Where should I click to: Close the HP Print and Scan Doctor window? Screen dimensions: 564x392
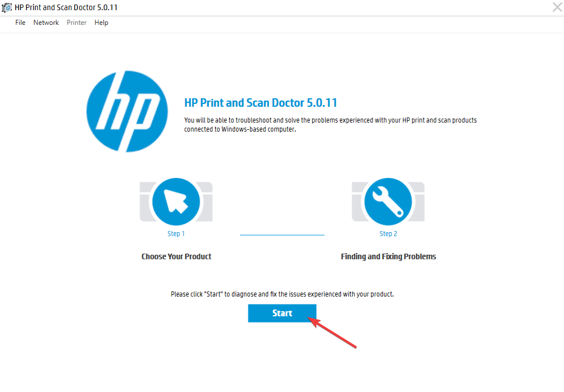point(557,7)
